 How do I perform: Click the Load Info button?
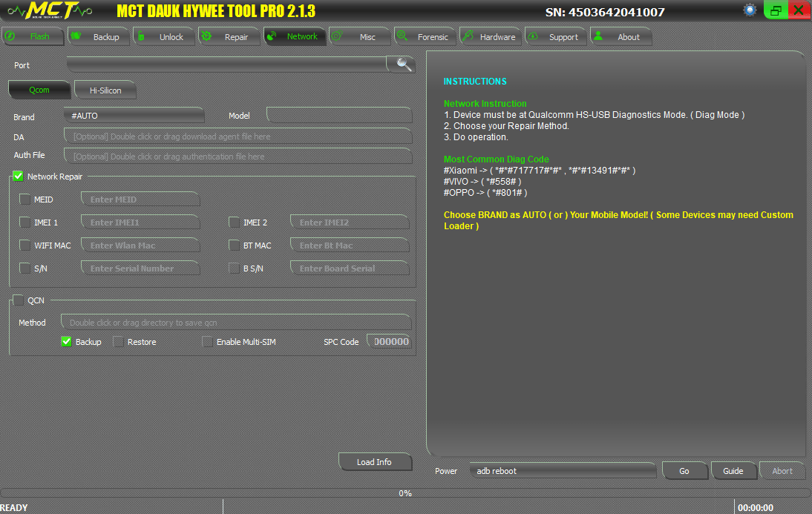(375, 461)
